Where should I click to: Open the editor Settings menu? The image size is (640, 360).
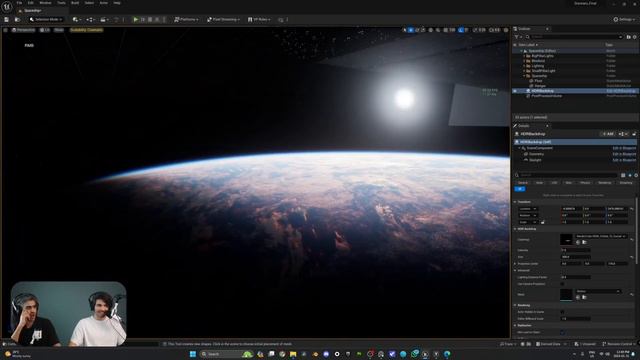pos(624,19)
